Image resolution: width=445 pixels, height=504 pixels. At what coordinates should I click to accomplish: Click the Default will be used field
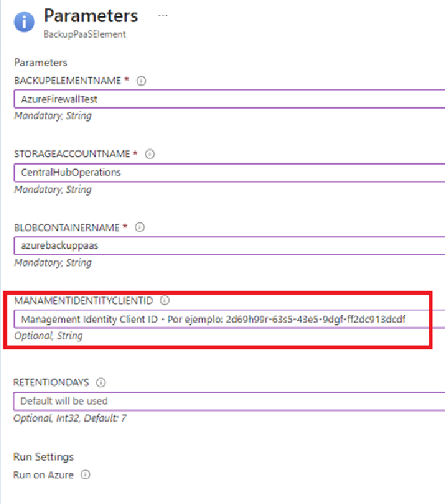click(x=229, y=401)
